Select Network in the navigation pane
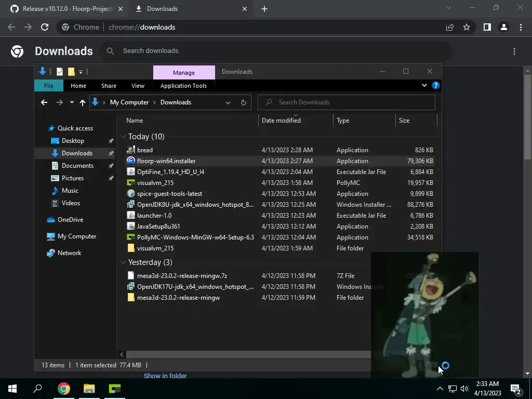 (x=69, y=253)
